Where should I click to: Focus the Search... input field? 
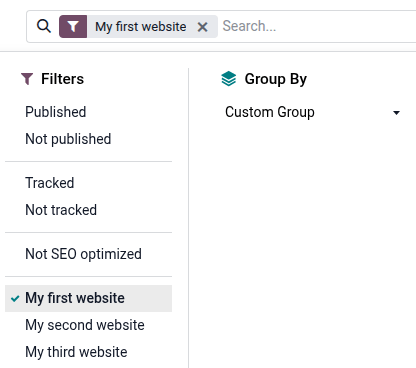318,26
